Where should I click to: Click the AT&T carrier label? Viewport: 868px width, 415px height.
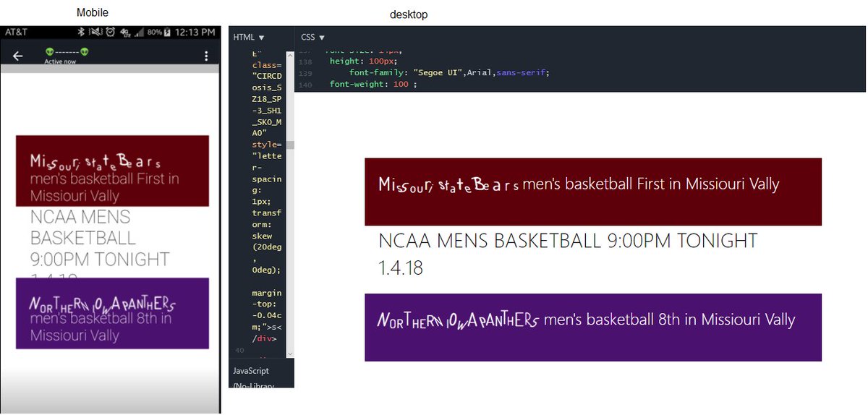tap(16, 33)
